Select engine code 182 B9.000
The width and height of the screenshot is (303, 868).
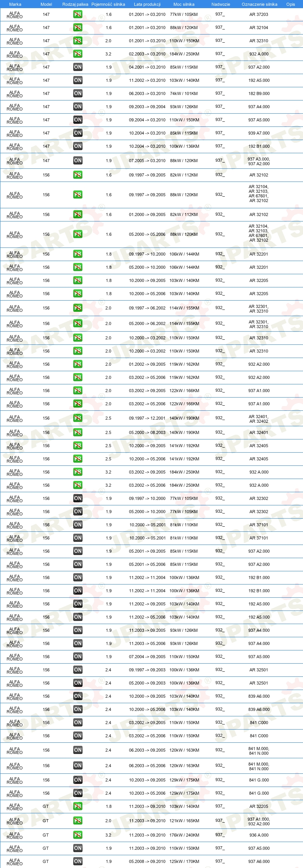[x=259, y=93]
